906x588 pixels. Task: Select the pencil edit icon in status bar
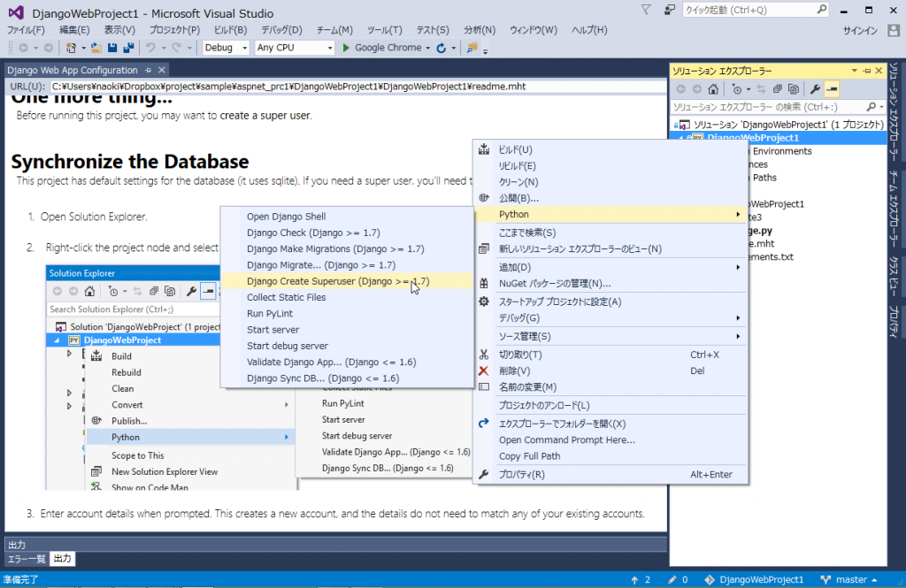671,579
